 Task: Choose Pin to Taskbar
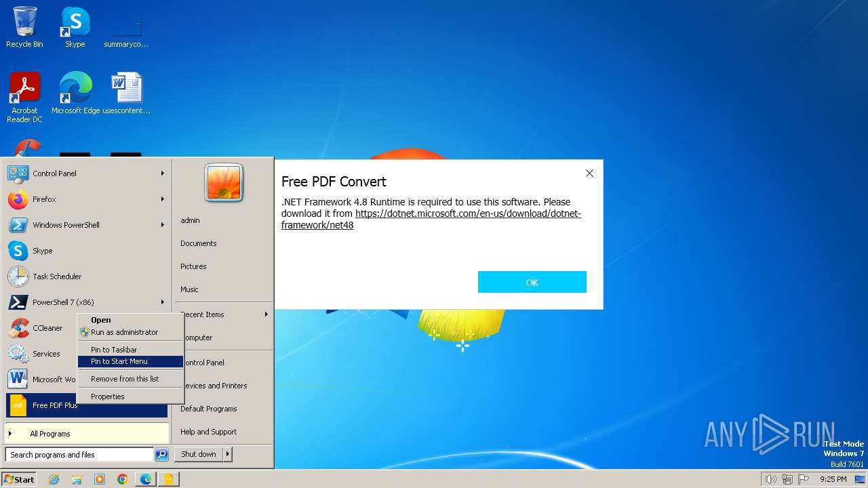(130, 350)
